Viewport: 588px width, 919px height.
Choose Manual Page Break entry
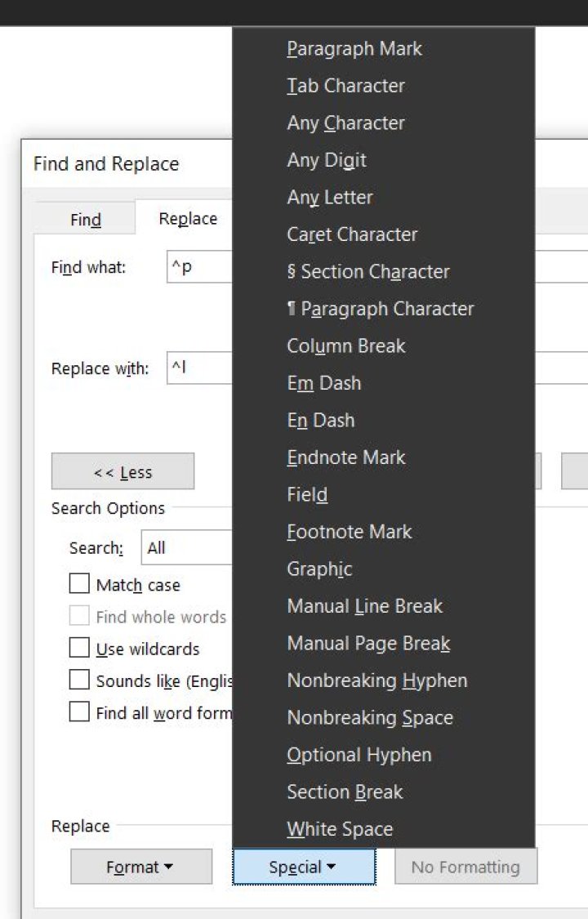tap(368, 644)
